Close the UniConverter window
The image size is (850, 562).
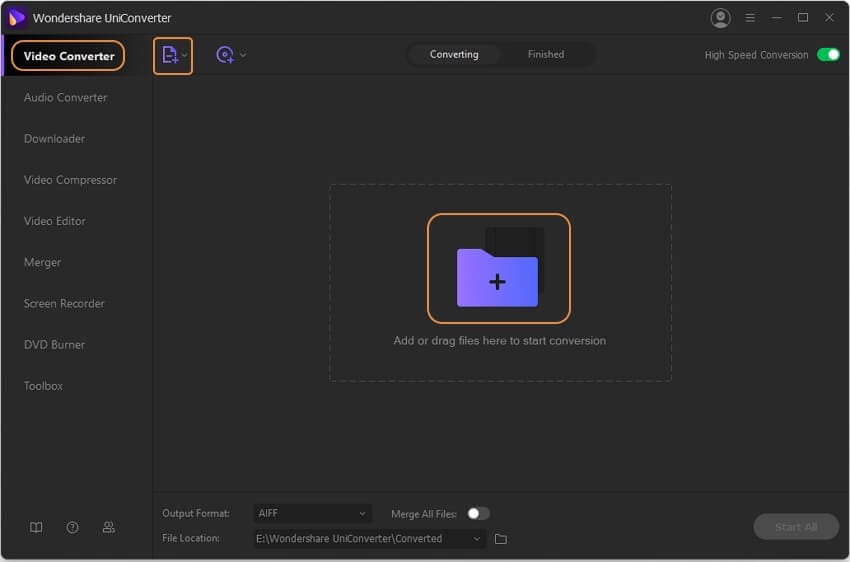829,18
